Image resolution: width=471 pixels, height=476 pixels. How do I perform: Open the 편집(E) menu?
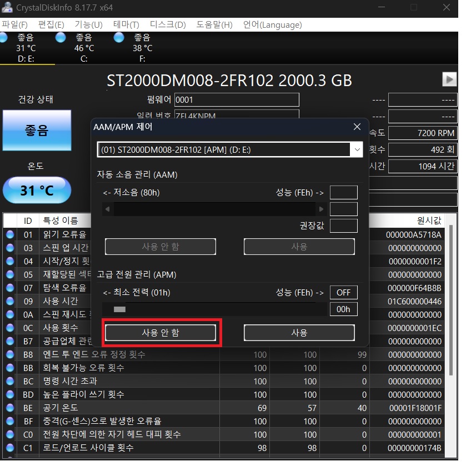coord(51,24)
